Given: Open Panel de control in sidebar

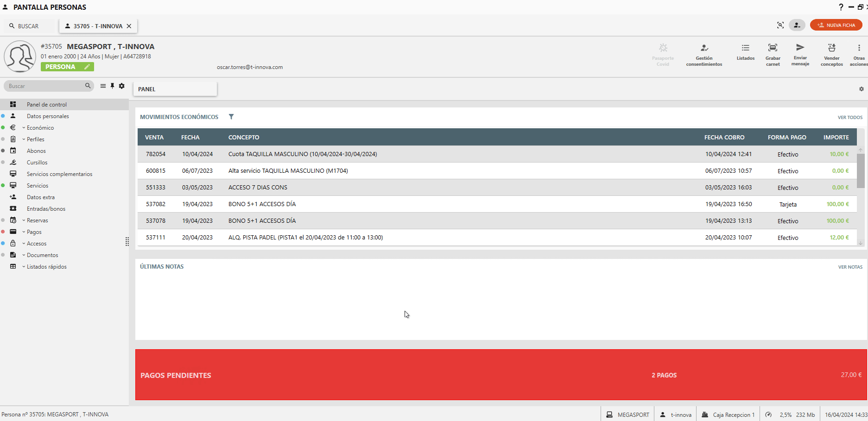Looking at the screenshot, I should pos(64,104).
